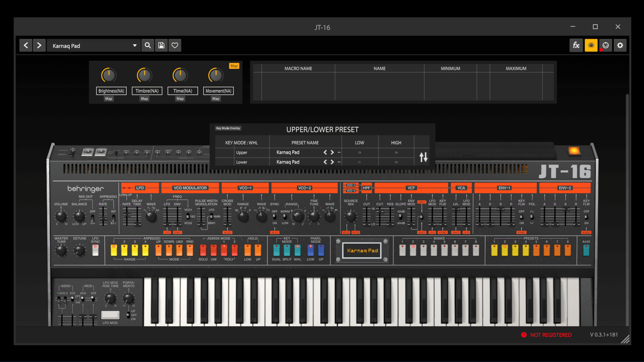Screen dimensions: 644x362
Task: Click the PORTAMENTO knob
Action: pyautogui.click(x=128, y=298)
